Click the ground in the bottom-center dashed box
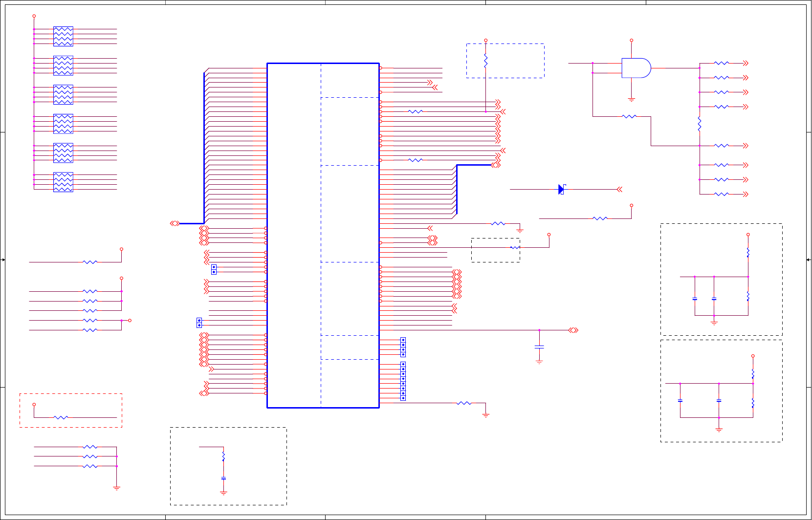This screenshot has width=812, height=520. (223, 493)
